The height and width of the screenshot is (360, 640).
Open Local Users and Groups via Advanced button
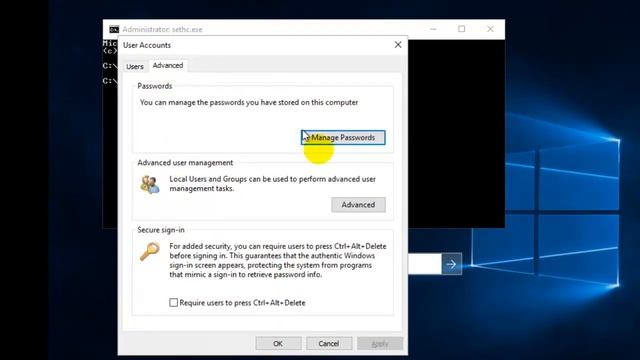[358, 204]
